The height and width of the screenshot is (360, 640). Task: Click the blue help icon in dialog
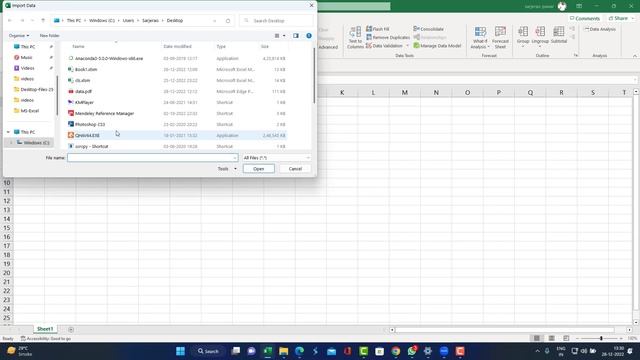pyautogui.click(x=309, y=36)
